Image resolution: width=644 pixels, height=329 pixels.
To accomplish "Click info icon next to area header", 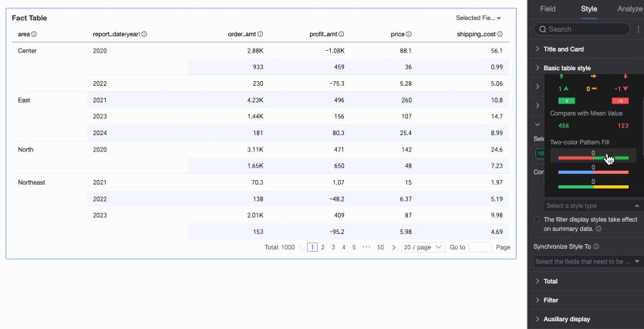I will [34, 35].
